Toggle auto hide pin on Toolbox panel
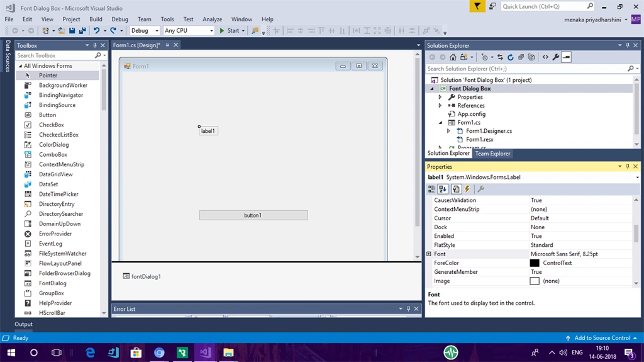This screenshot has height=362, width=644. [x=95, y=45]
